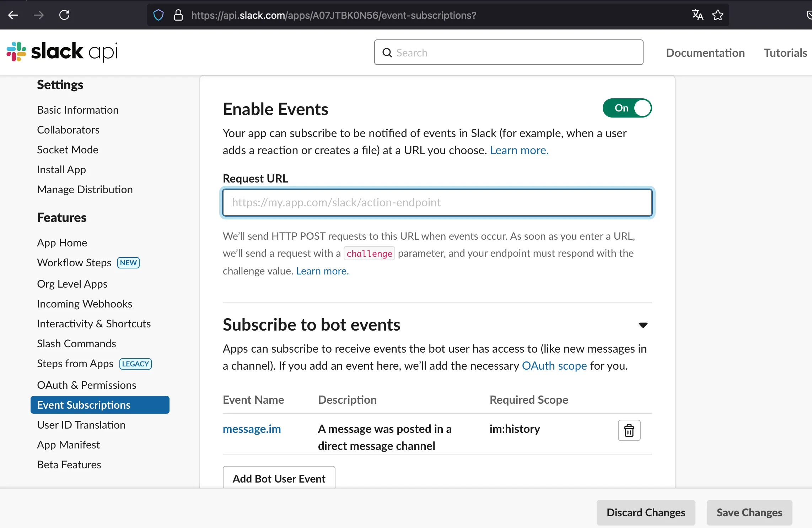
Task: Reload the page with the refresh icon
Action: [x=64, y=15]
